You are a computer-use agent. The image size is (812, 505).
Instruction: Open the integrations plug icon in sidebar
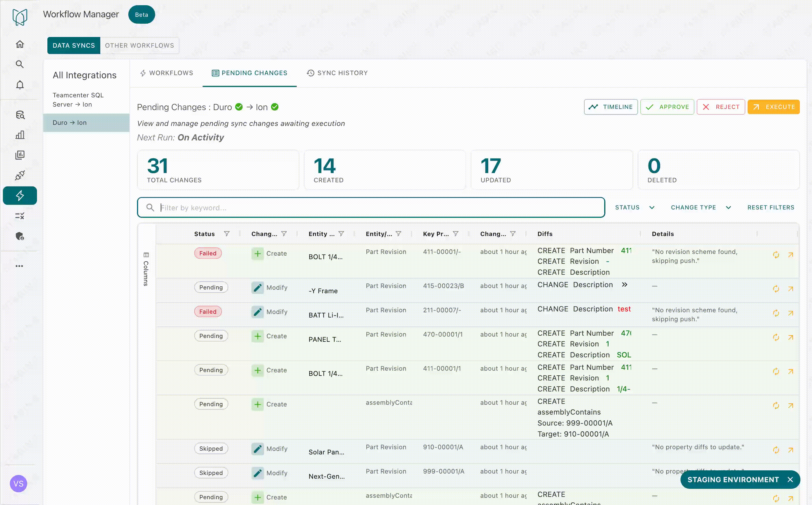(x=20, y=175)
